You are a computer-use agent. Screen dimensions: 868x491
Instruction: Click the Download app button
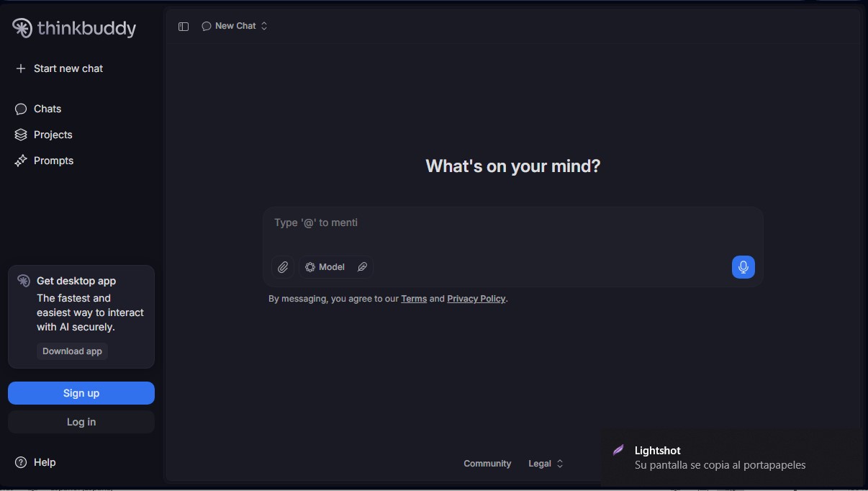coord(72,351)
